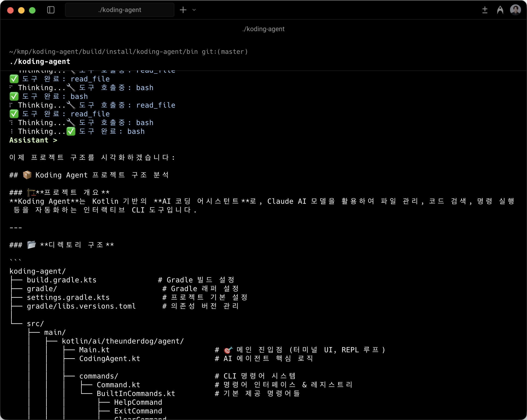Click the centered ./koding-agent pane title
Image resolution: width=527 pixels, height=420 pixels.
[x=263, y=29]
